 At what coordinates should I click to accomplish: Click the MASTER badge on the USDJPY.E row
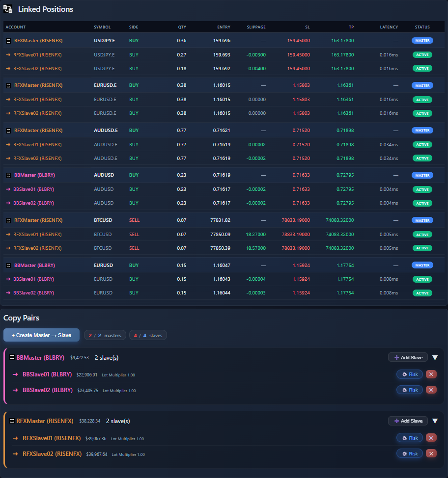pyautogui.click(x=422, y=41)
